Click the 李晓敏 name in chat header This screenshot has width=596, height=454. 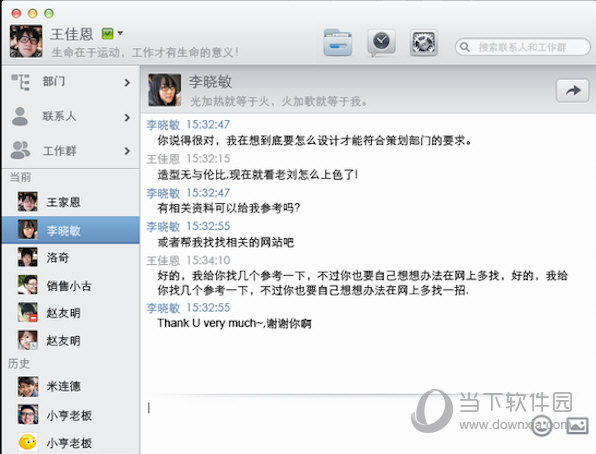point(210,81)
